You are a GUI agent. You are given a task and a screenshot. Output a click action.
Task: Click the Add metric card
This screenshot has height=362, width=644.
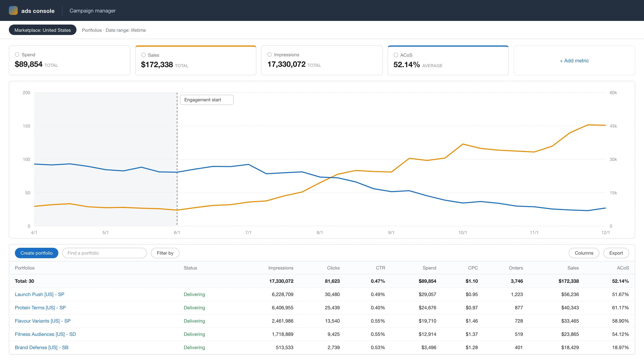(x=574, y=61)
